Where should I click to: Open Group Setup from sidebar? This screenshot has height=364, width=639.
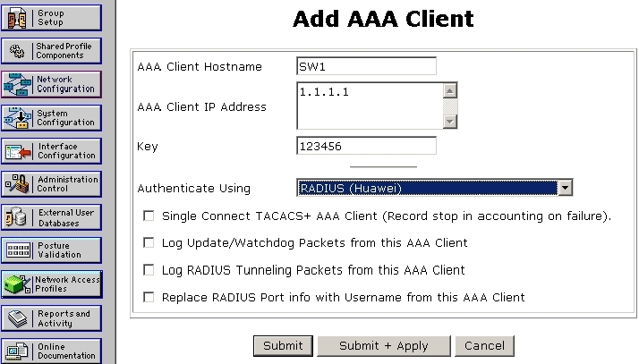[51, 18]
